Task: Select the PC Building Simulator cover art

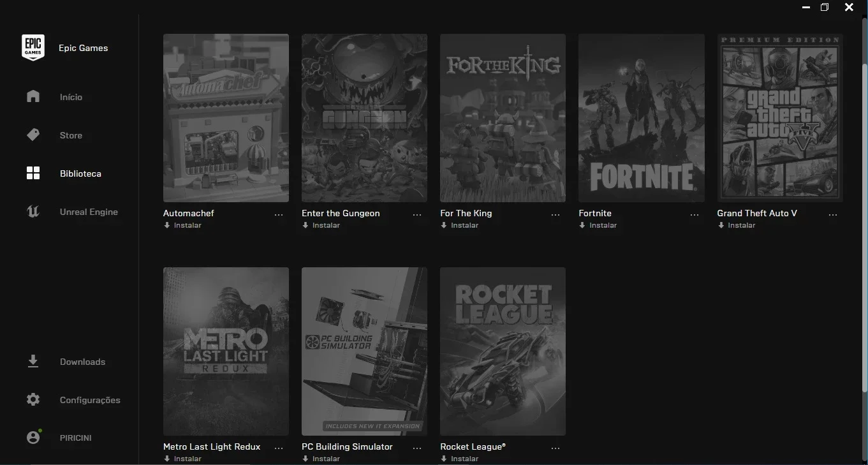Action: click(x=364, y=351)
